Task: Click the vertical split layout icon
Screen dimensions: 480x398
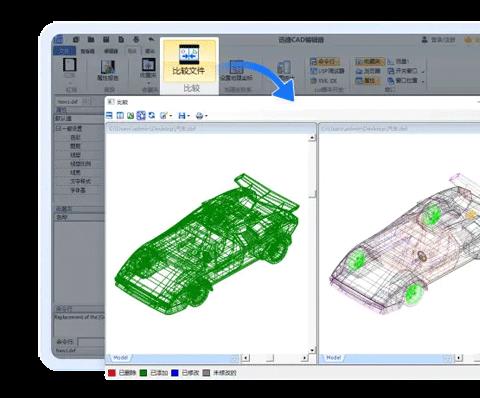Action: tap(120, 116)
